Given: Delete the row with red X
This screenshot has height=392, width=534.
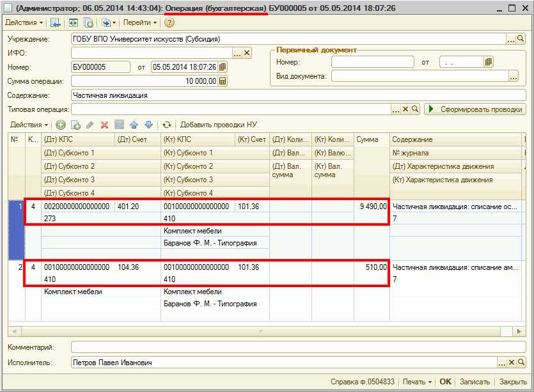Looking at the screenshot, I should tap(104, 125).
